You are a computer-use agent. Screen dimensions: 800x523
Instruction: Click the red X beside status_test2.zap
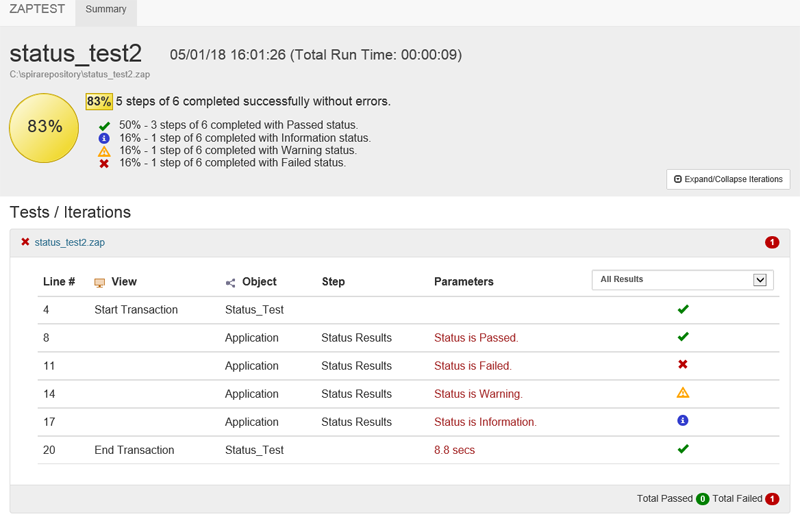pos(25,242)
